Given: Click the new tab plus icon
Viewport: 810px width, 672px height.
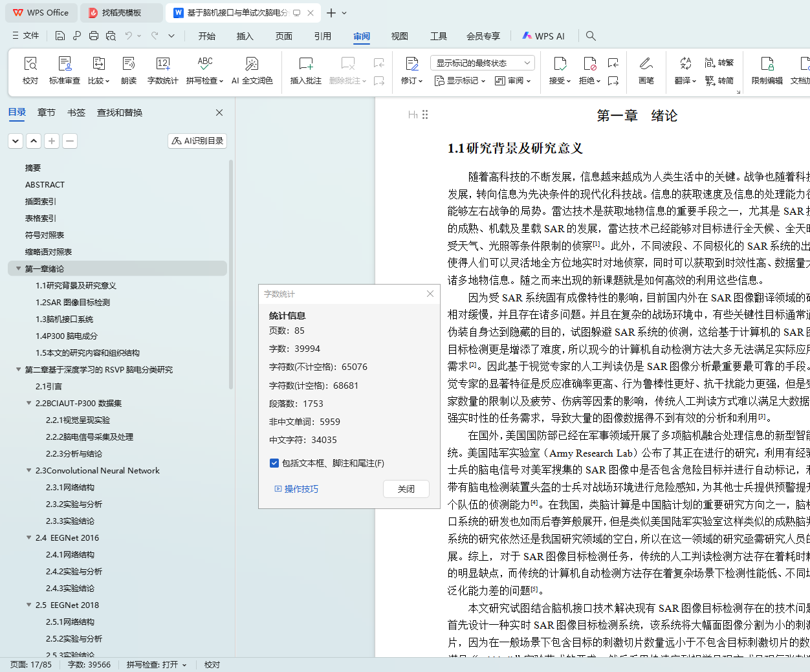Looking at the screenshot, I should (x=331, y=13).
